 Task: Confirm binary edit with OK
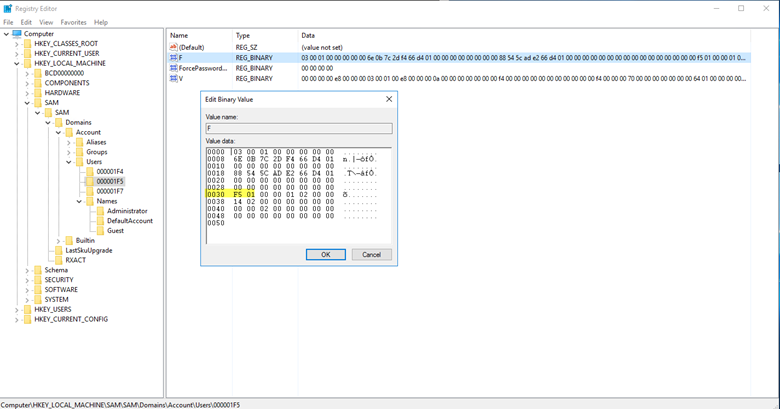(x=326, y=255)
